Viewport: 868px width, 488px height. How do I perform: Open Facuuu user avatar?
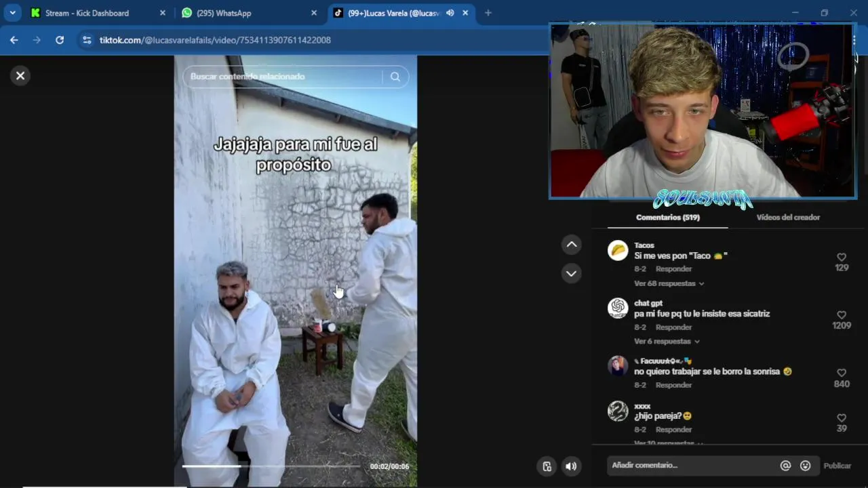618,366
